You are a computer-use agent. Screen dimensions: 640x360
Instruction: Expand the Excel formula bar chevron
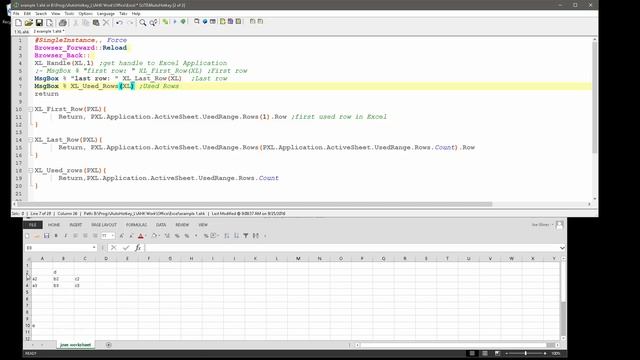[562, 248]
